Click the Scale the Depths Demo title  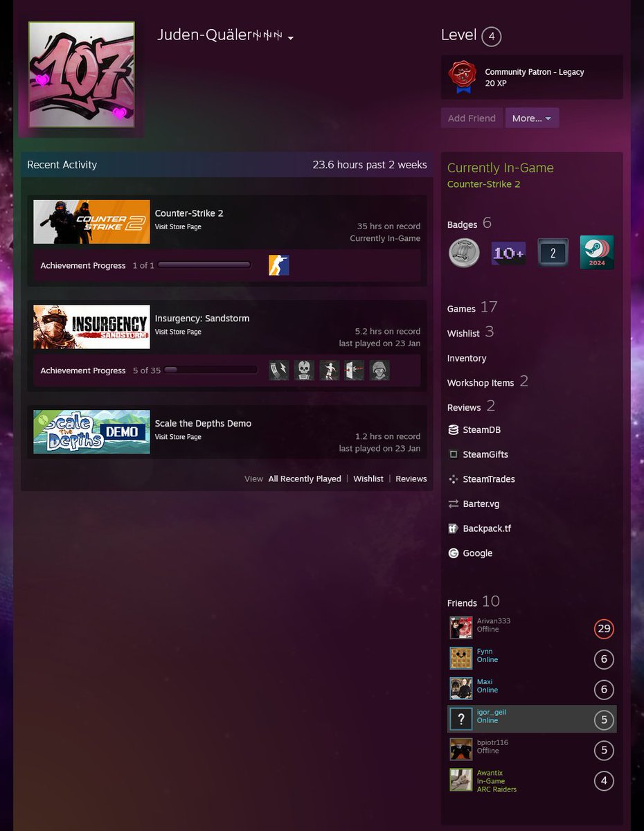point(204,424)
